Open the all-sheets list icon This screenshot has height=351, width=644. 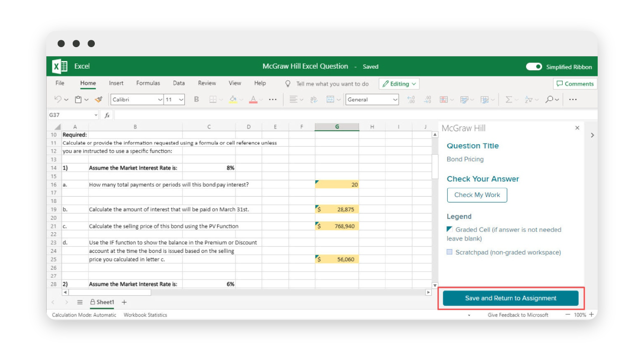click(x=80, y=302)
